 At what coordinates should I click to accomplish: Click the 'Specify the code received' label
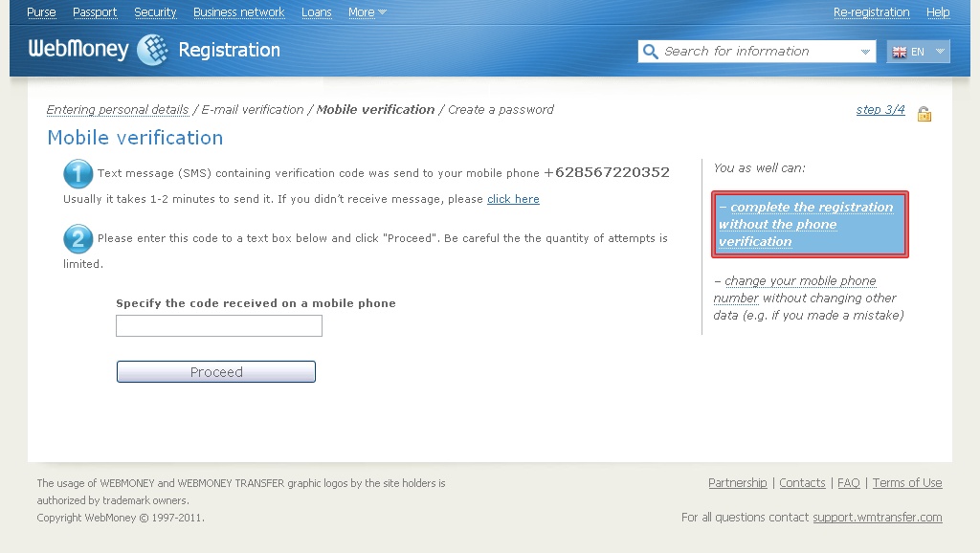point(256,303)
